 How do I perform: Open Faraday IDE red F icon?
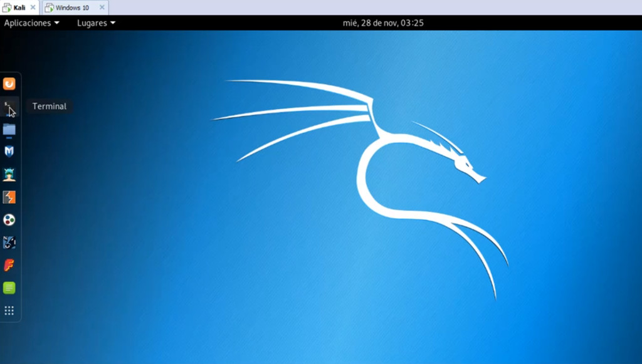click(9, 265)
